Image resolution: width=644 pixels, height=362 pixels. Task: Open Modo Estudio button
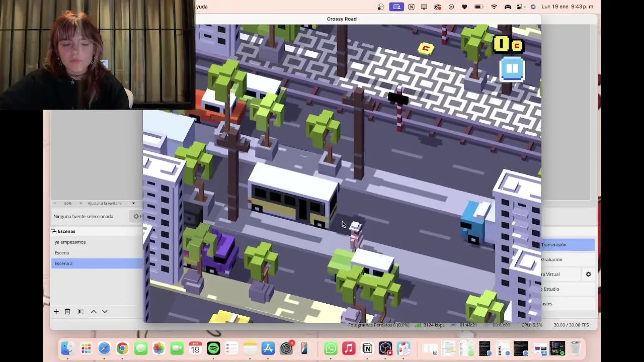point(568,289)
